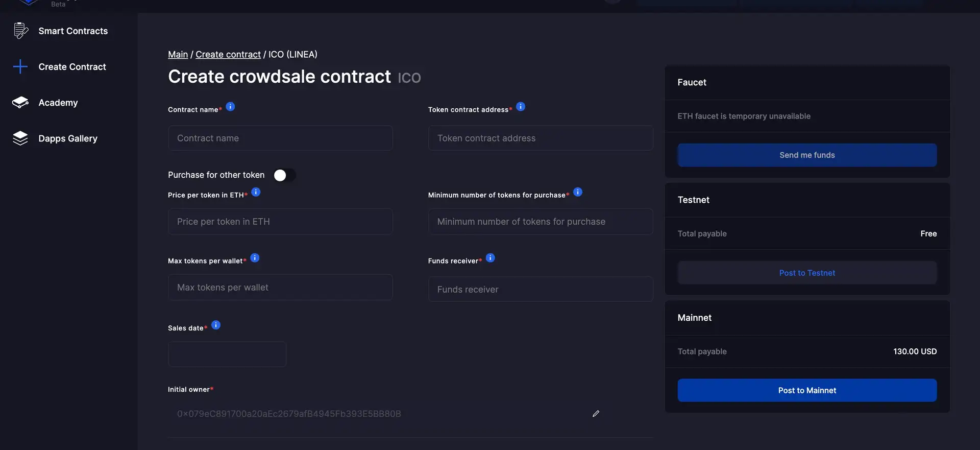Go to Academy in the sidebar
The height and width of the screenshot is (450, 980).
point(58,103)
